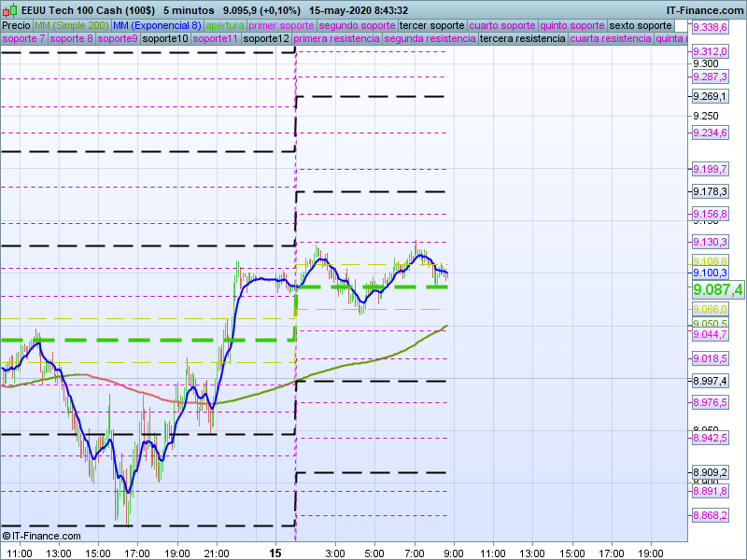Click the 15 date marker on time axis
Viewport: 747px width, 560px height.
[x=275, y=553]
